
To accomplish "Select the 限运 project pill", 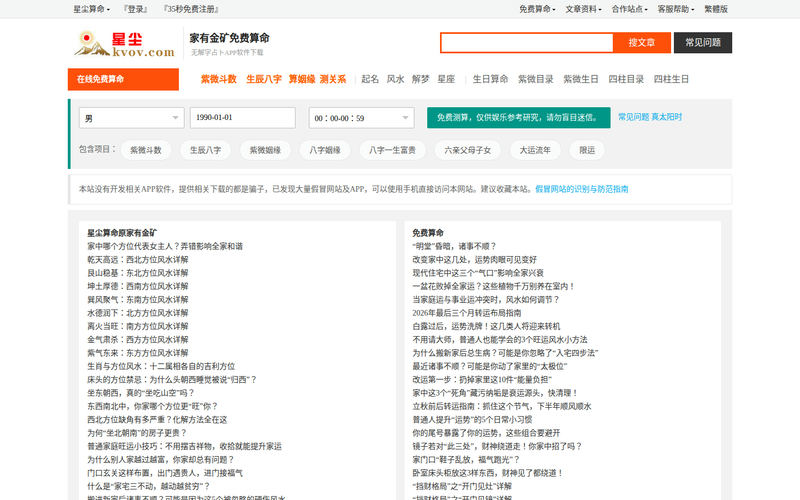I will click(x=587, y=150).
